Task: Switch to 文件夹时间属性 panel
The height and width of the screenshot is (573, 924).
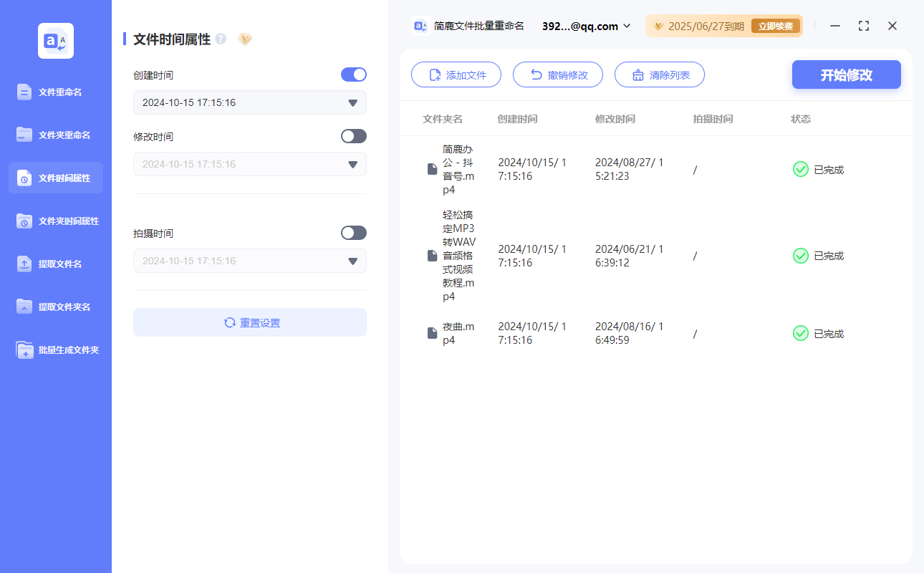Action: point(55,221)
